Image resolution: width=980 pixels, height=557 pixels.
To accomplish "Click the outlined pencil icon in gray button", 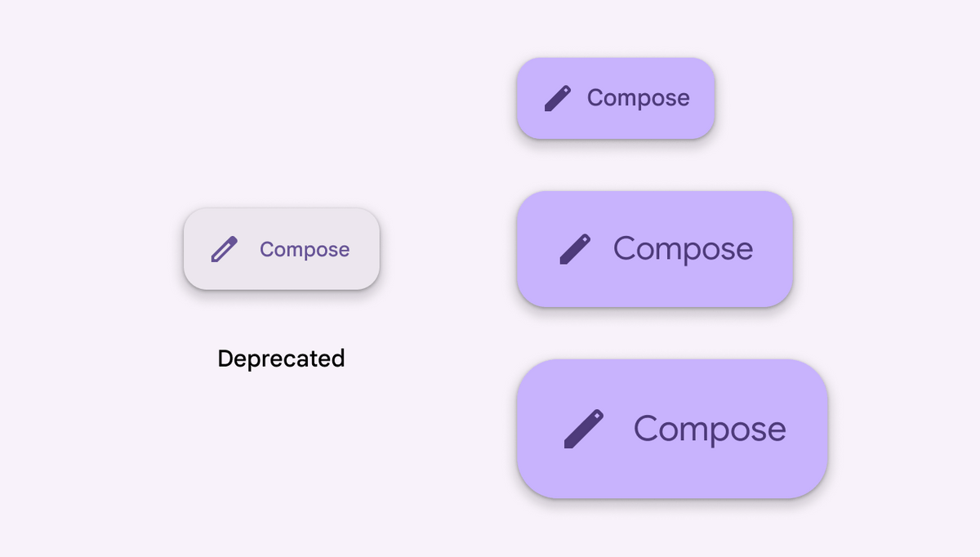I will click(224, 249).
